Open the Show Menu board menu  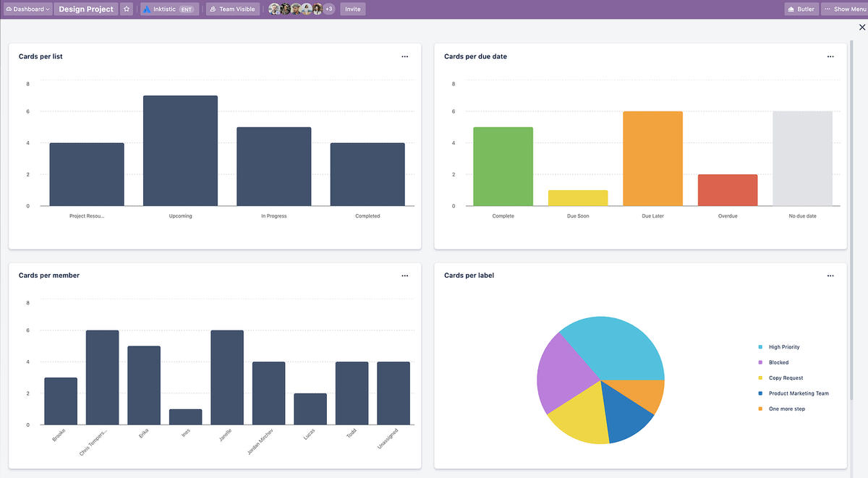coord(845,9)
